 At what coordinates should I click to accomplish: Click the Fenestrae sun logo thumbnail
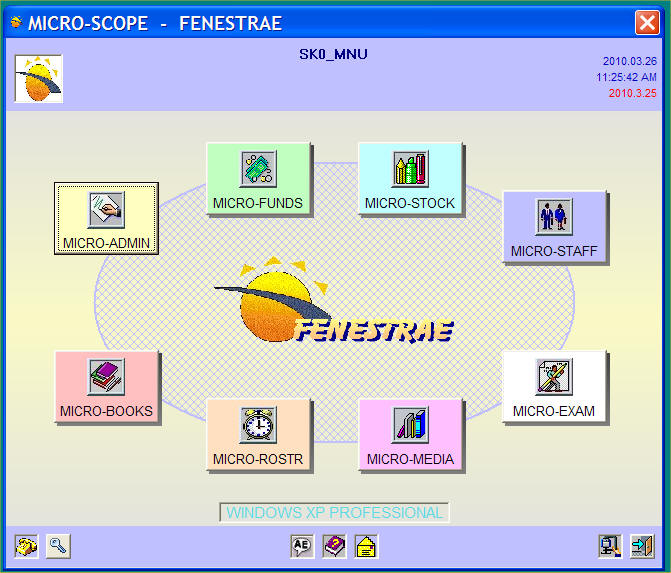pyautogui.click(x=38, y=79)
